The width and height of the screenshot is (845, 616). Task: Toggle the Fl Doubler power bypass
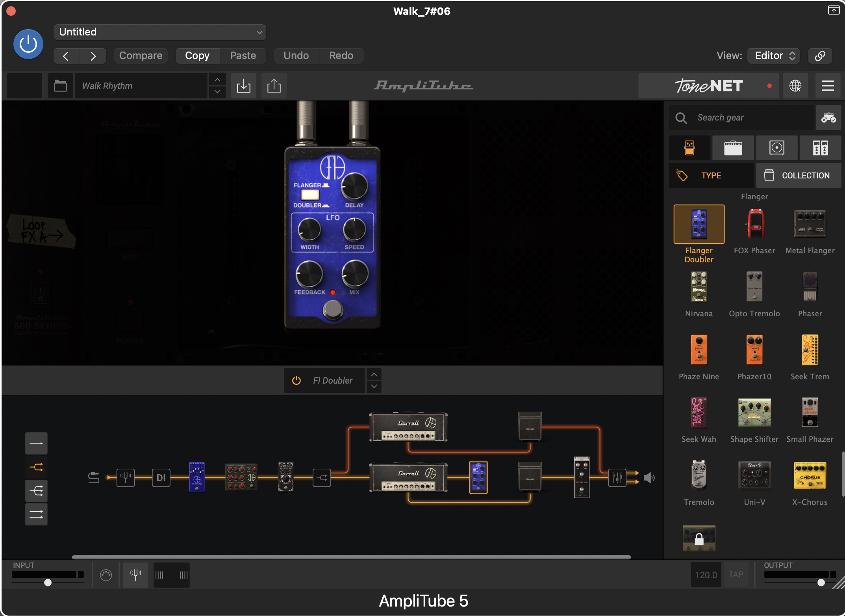[296, 380]
